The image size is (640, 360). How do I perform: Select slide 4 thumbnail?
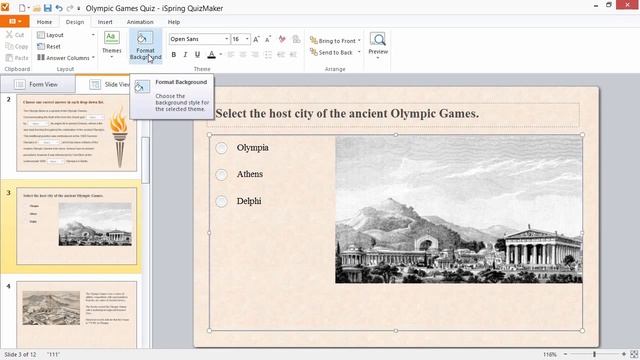(77, 314)
